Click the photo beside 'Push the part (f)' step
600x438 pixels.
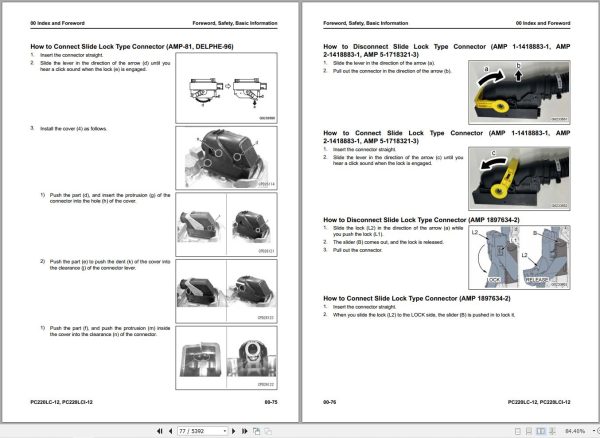(x=227, y=358)
